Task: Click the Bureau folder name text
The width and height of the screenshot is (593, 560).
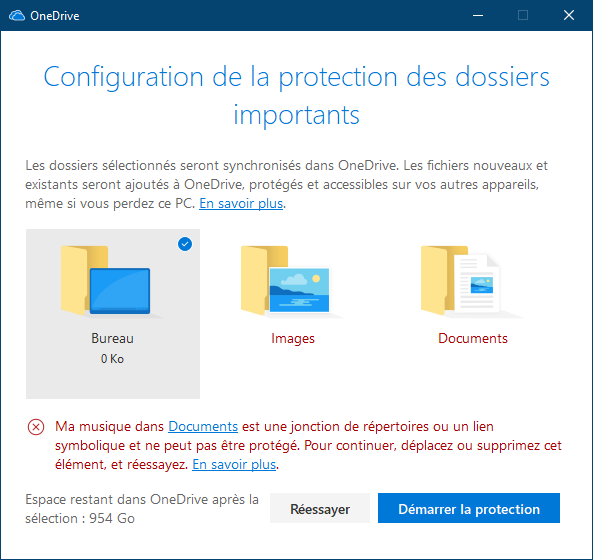Action: [112, 338]
